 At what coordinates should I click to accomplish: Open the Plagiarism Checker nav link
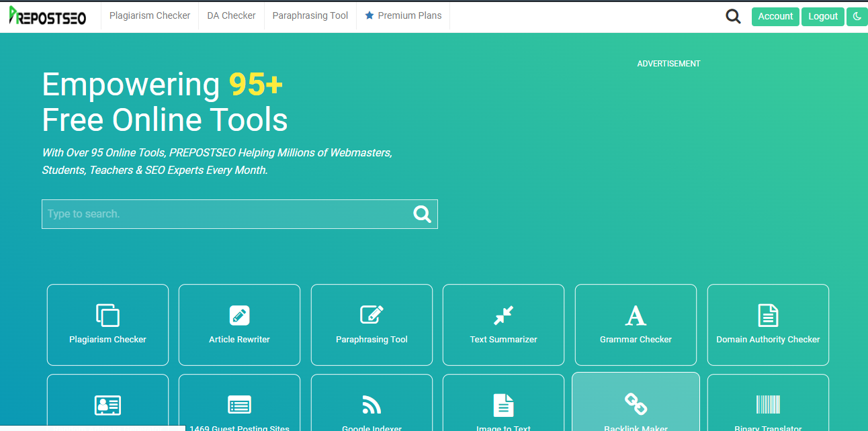click(150, 15)
